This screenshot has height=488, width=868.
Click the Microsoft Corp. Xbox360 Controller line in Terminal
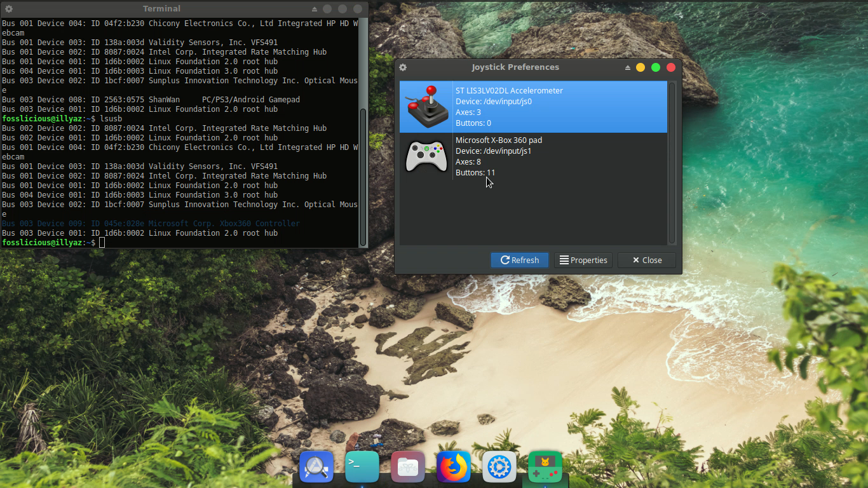(x=151, y=224)
